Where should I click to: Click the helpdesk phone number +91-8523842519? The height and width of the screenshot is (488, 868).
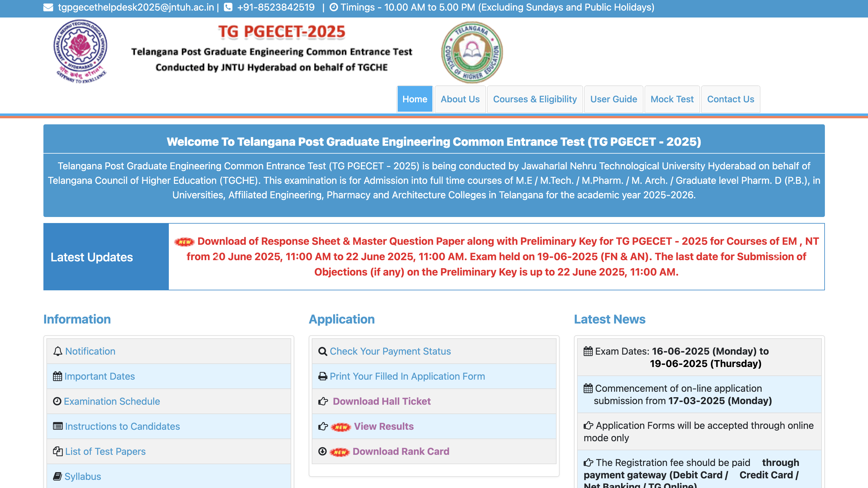pos(276,7)
